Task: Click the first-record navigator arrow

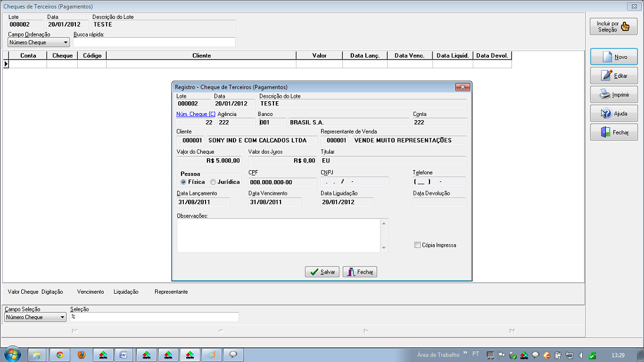Action: click(x=74, y=330)
